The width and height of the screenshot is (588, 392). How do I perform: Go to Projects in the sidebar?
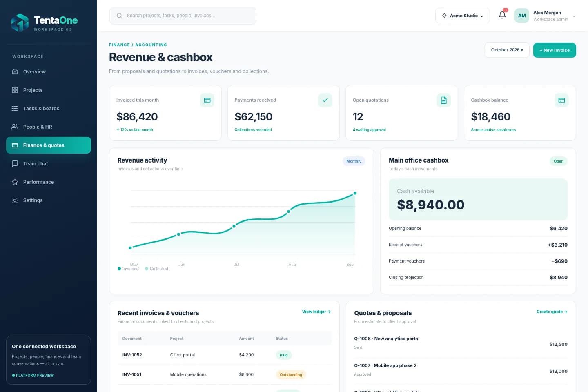point(49,90)
